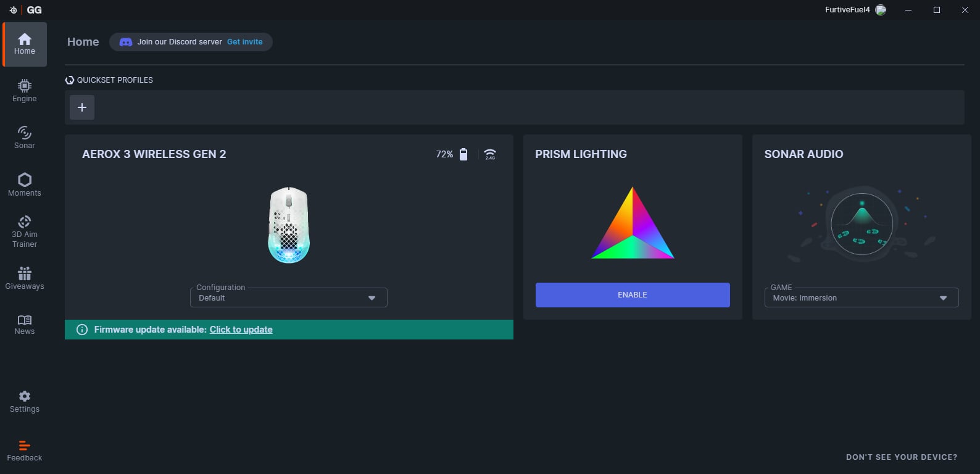Select the Home tab in sidebar
The image size is (980, 474).
[x=25, y=44]
